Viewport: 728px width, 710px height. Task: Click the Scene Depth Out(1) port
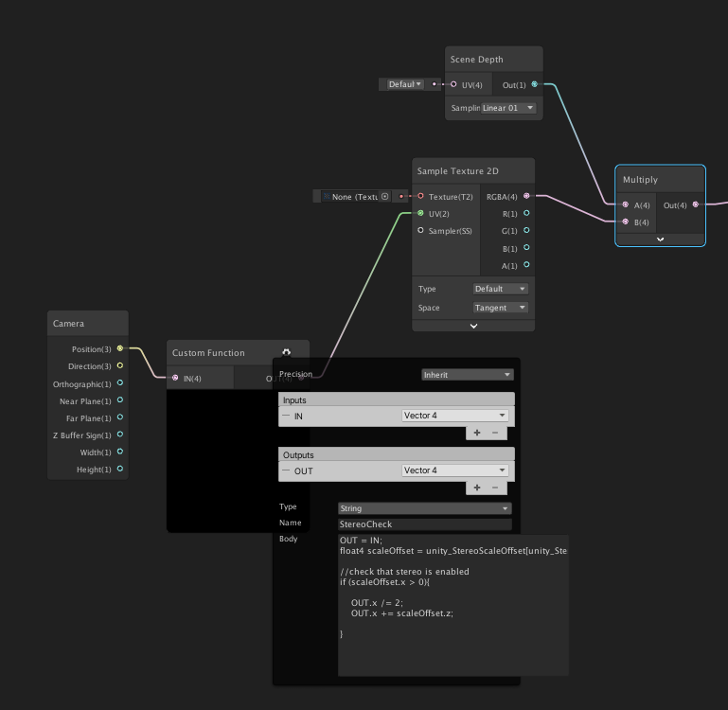[x=535, y=84]
